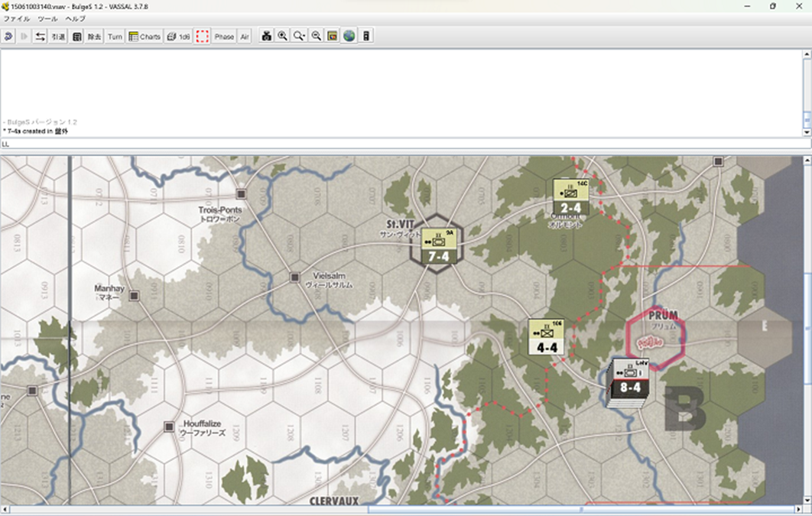
Task: Click the map vertical scroll up arrow
Action: click(x=807, y=161)
